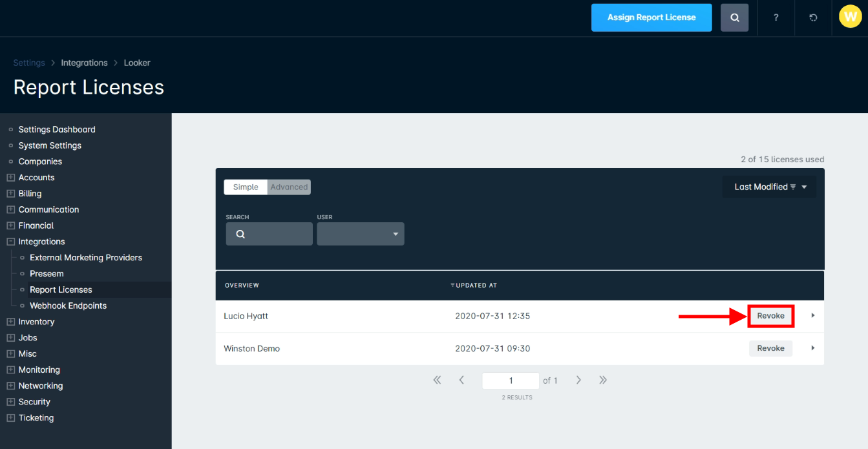868x449 pixels.
Task: Expand the Billing tree node
Action: (10, 194)
